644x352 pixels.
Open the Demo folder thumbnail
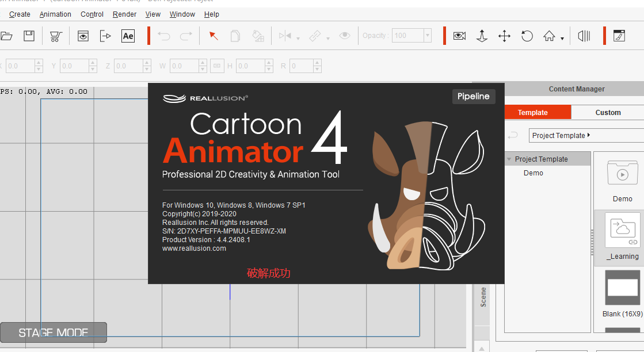[x=622, y=174]
